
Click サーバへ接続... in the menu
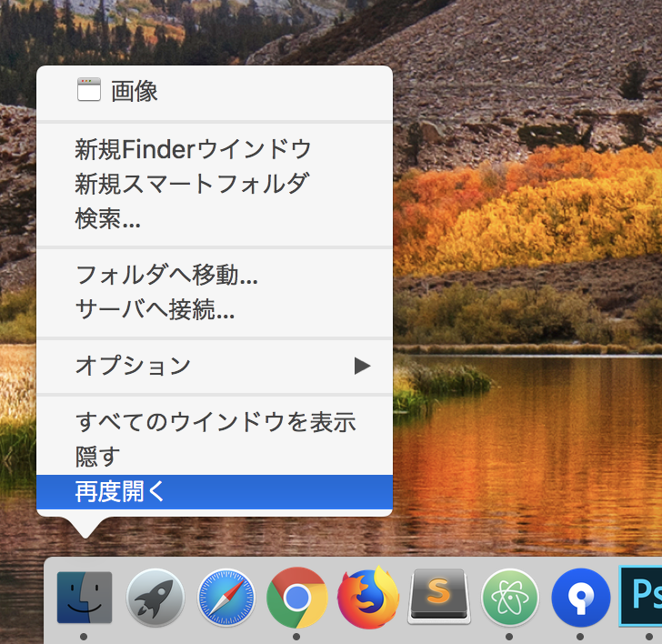click(155, 309)
